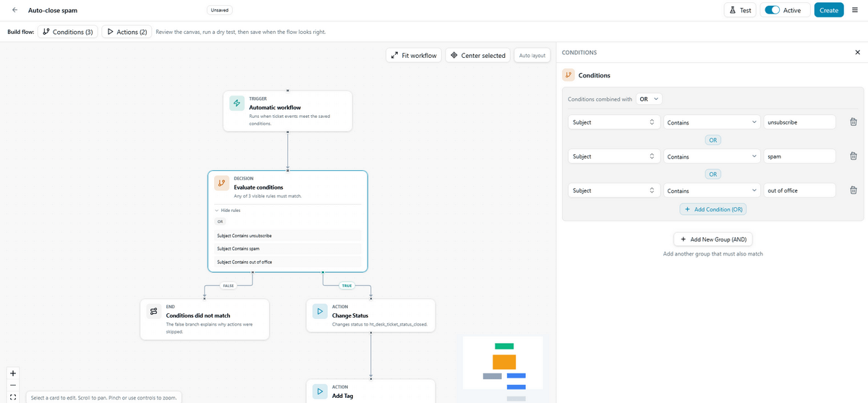
Task: Click the end icon on Conditions did not match
Action: (x=153, y=311)
